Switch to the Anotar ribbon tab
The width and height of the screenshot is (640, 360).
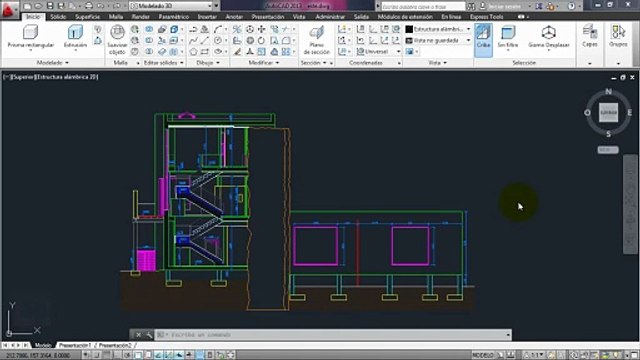[x=234, y=17]
